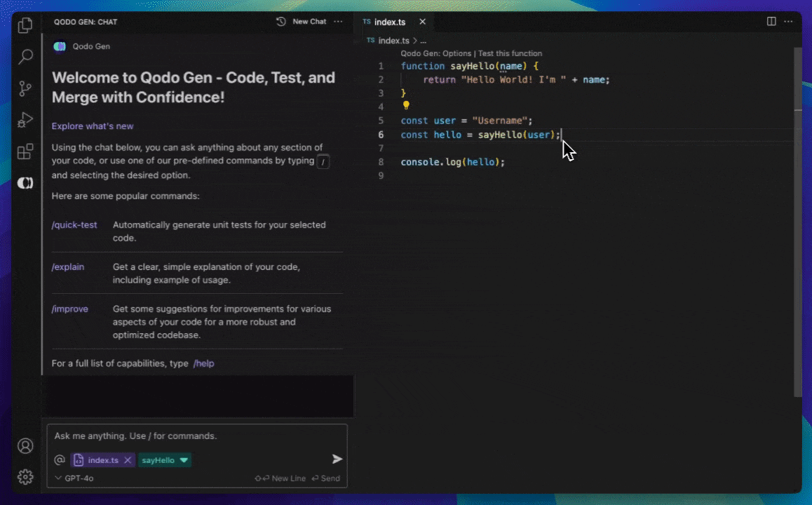
Task: Close the index.ts editor tab
Action: (x=423, y=22)
